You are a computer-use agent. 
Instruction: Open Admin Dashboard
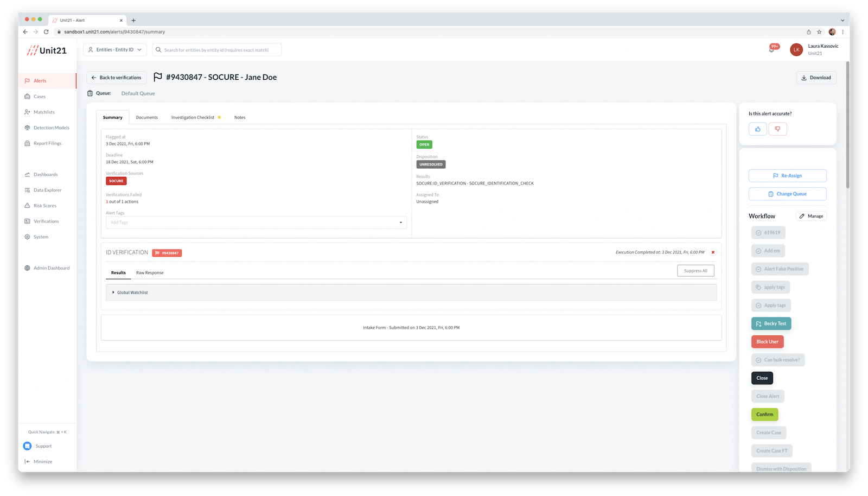[x=51, y=268]
